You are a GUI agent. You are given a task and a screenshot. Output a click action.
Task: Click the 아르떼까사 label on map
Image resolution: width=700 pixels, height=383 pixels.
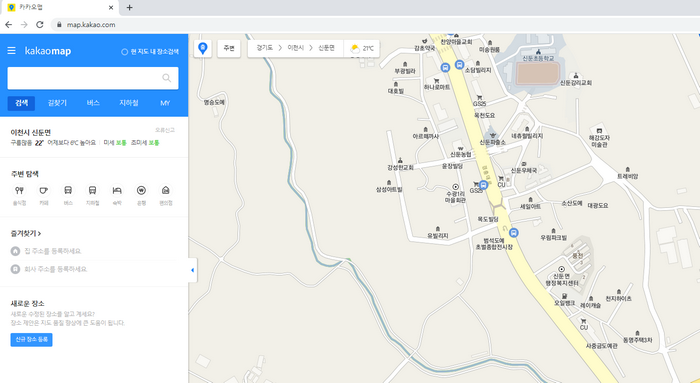click(x=425, y=136)
